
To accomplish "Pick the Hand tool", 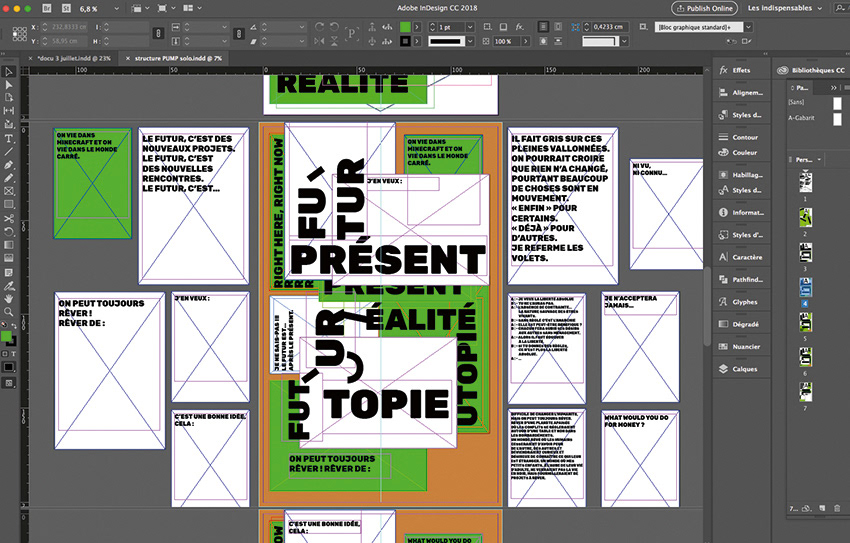I will tap(9, 297).
